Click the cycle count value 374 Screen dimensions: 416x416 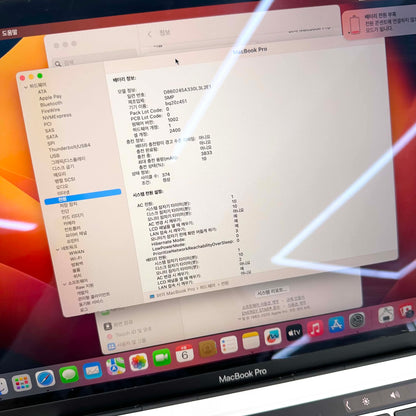(166, 174)
